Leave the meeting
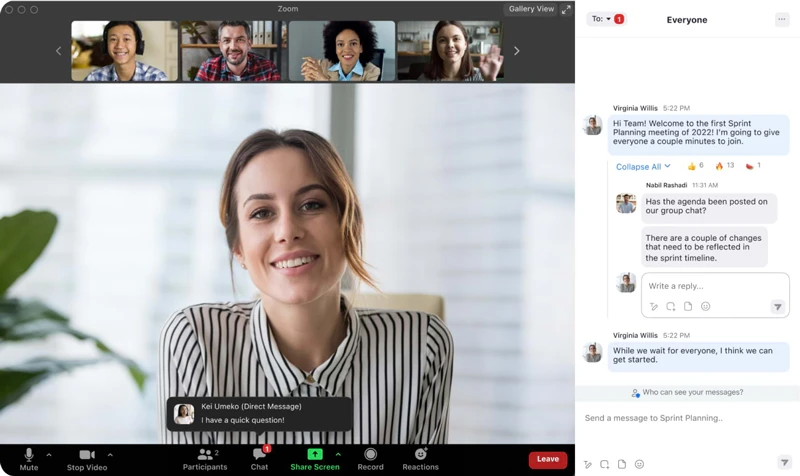 click(x=547, y=459)
